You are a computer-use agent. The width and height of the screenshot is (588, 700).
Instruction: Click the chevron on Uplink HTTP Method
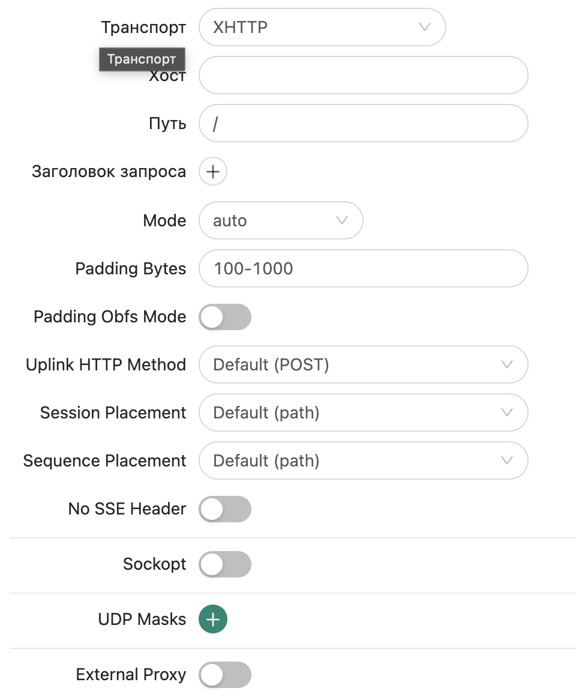coord(506,364)
